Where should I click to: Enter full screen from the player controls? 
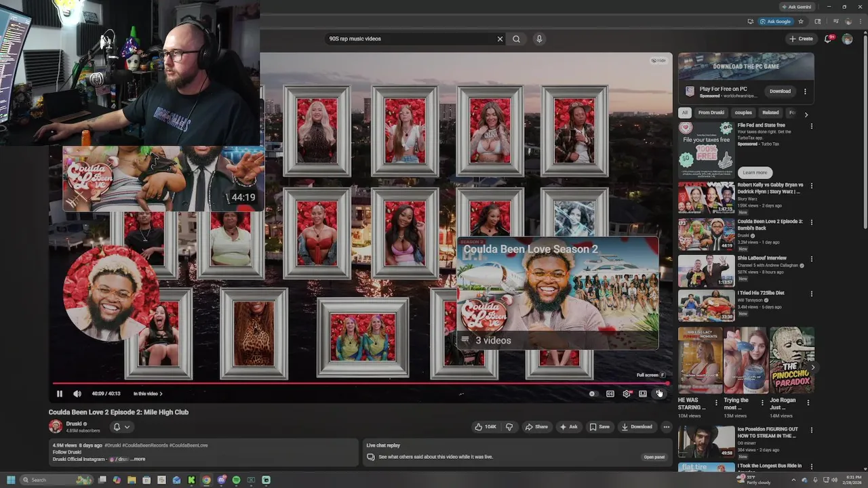(x=658, y=394)
